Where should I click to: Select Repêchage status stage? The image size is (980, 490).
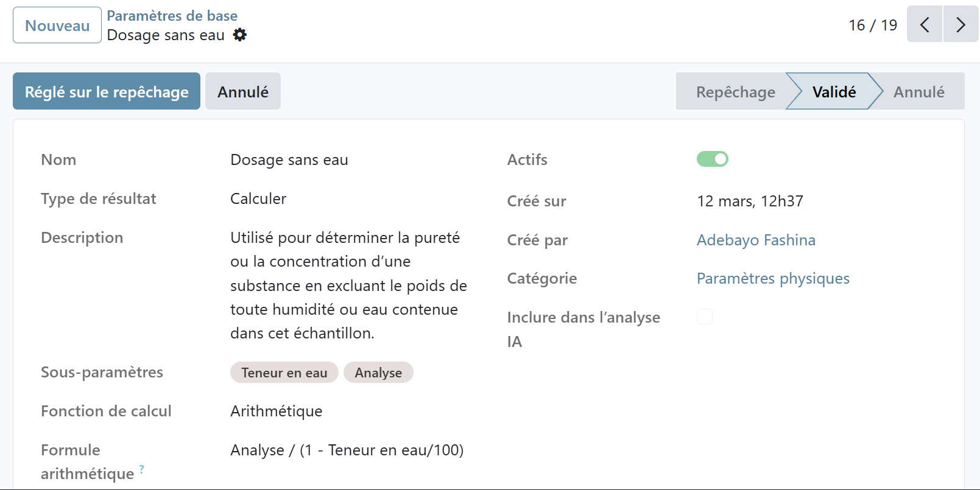coord(735,92)
